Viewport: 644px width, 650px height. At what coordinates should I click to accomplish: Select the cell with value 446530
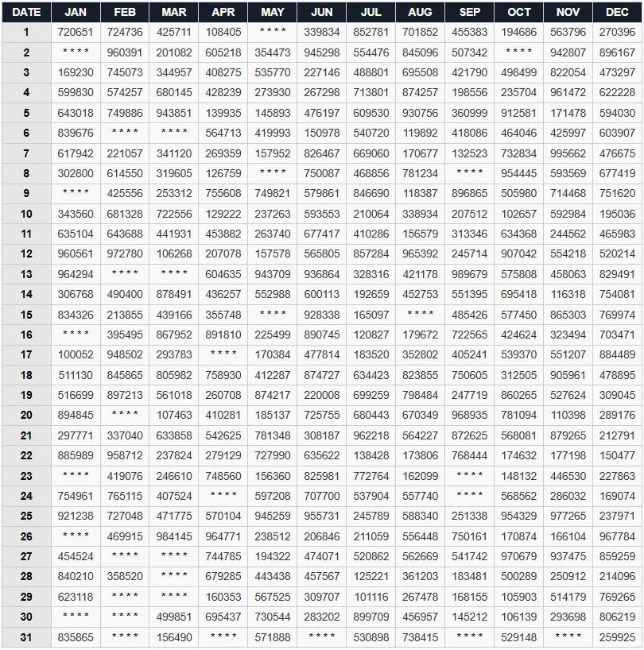click(x=568, y=476)
